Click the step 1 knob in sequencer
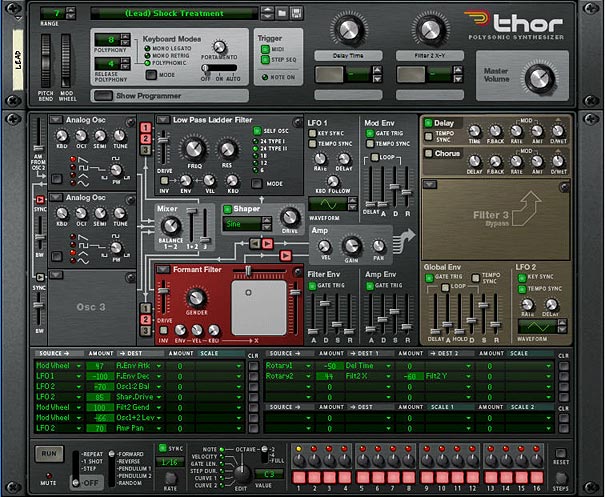Image resolution: width=605 pixels, height=497 pixels. (x=298, y=460)
